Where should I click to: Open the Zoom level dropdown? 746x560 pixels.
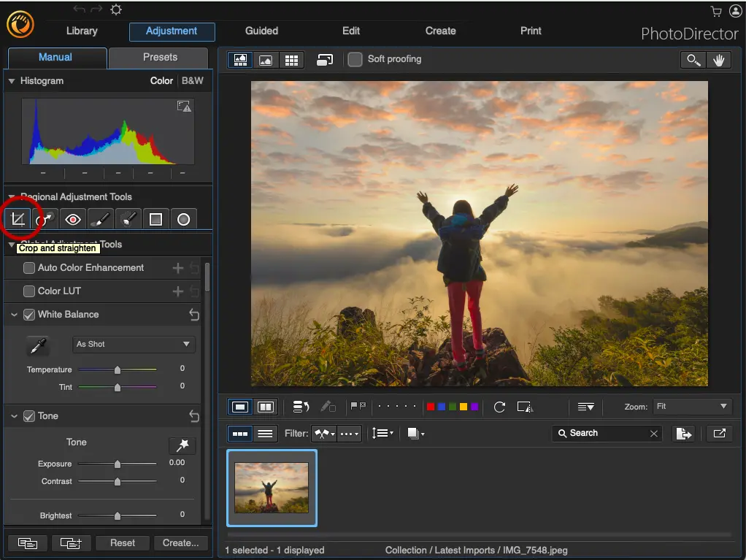[692, 407]
